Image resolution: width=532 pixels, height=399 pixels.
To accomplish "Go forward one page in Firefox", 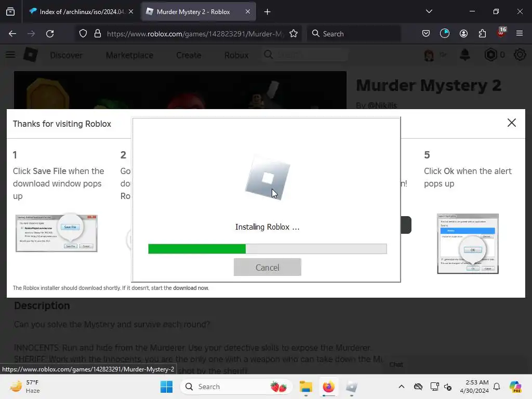I will [x=31, y=34].
